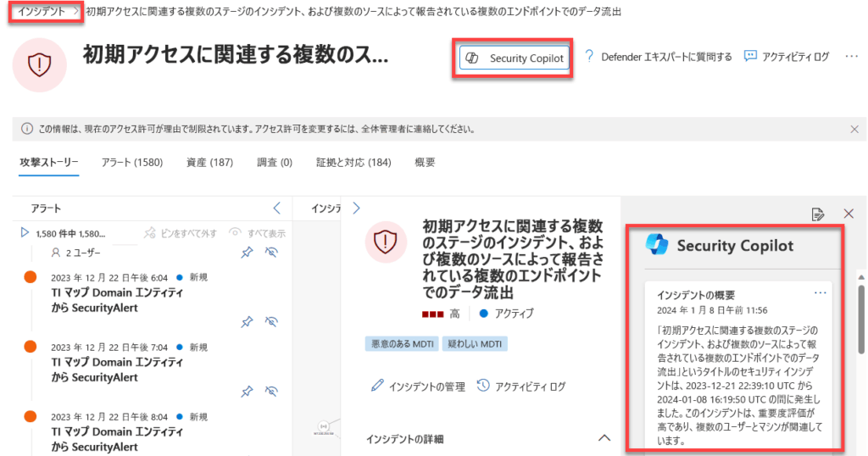Collapse the インシデントの詳細 section
This screenshot has height=456, width=868.
(604, 438)
